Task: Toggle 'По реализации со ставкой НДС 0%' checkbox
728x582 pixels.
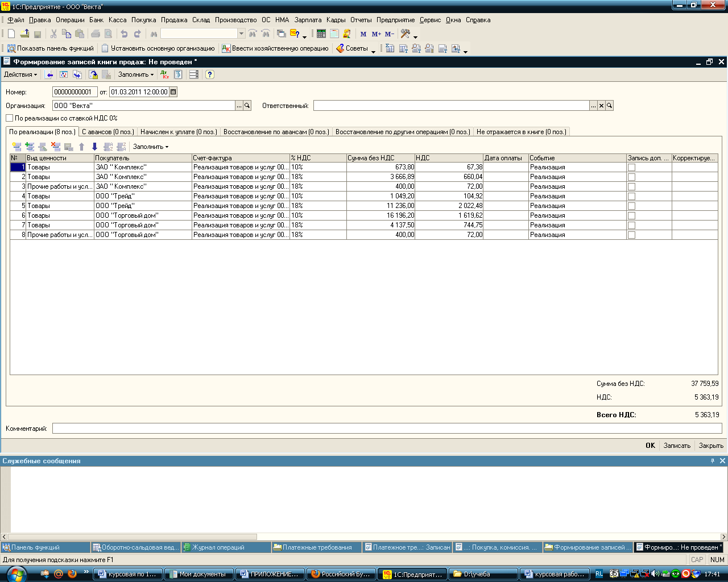Action: tap(9, 118)
